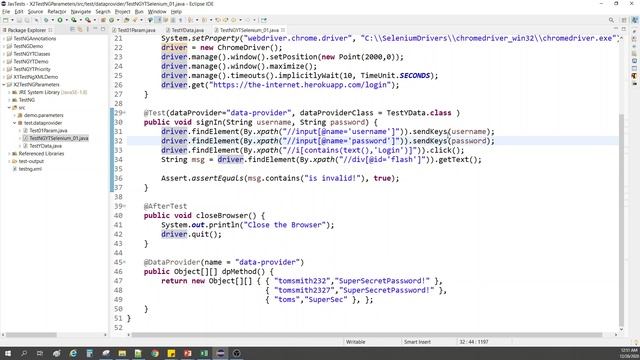Select the test-output folder
The width and height of the screenshot is (640, 360).
pyautogui.click(x=31, y=161)
